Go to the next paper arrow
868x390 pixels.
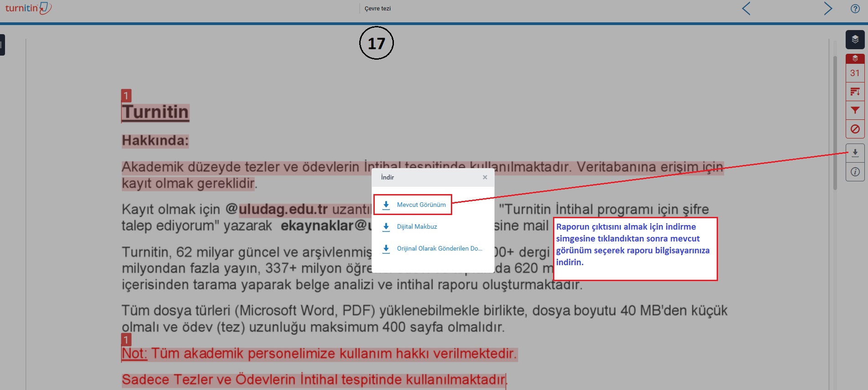tap(828, 8)
